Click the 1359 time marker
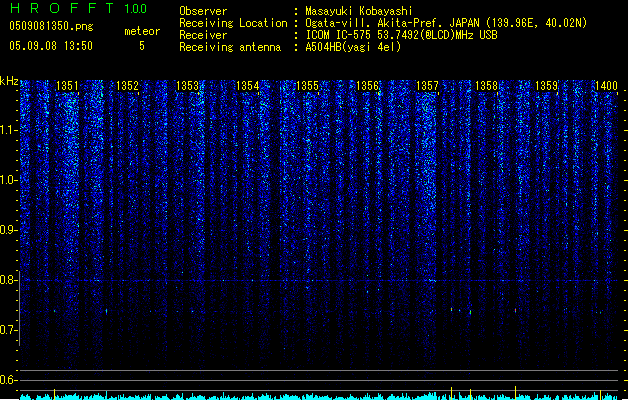629x400 pixels. pos(547,86)
